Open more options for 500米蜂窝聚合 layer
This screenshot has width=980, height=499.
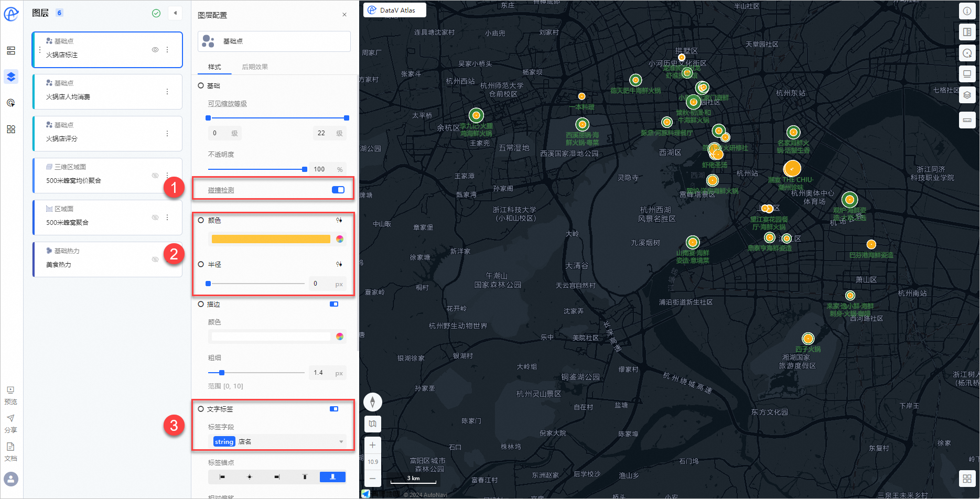[167, 218]
